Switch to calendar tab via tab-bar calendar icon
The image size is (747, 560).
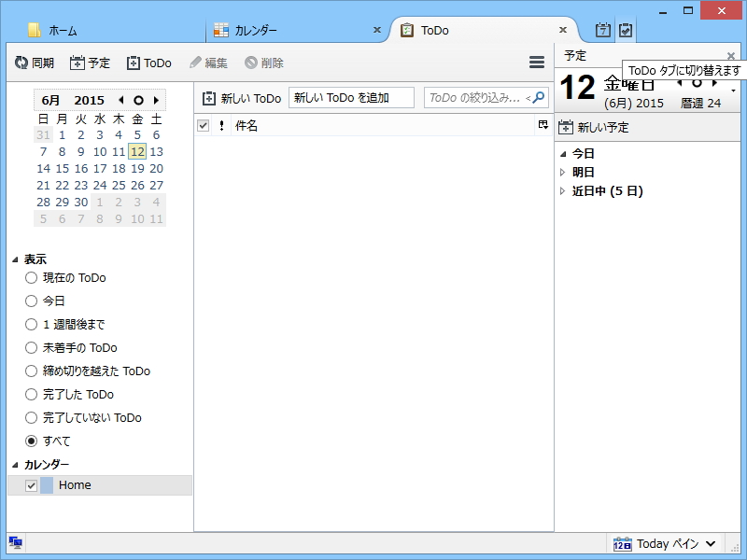coord(603,30)
